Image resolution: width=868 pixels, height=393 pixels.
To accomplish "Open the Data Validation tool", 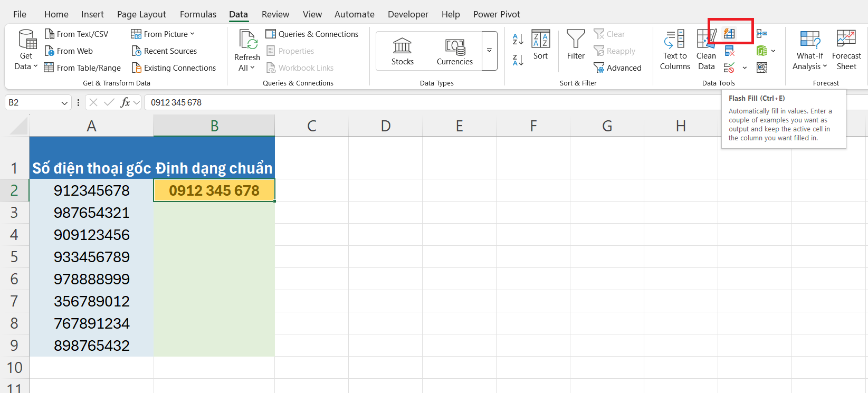I will click(729, 68).
